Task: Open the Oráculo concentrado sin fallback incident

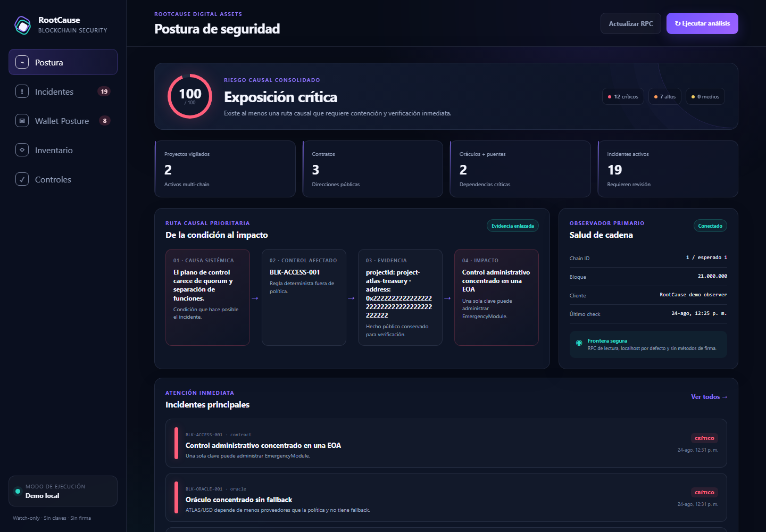Action: pos(446,497)
